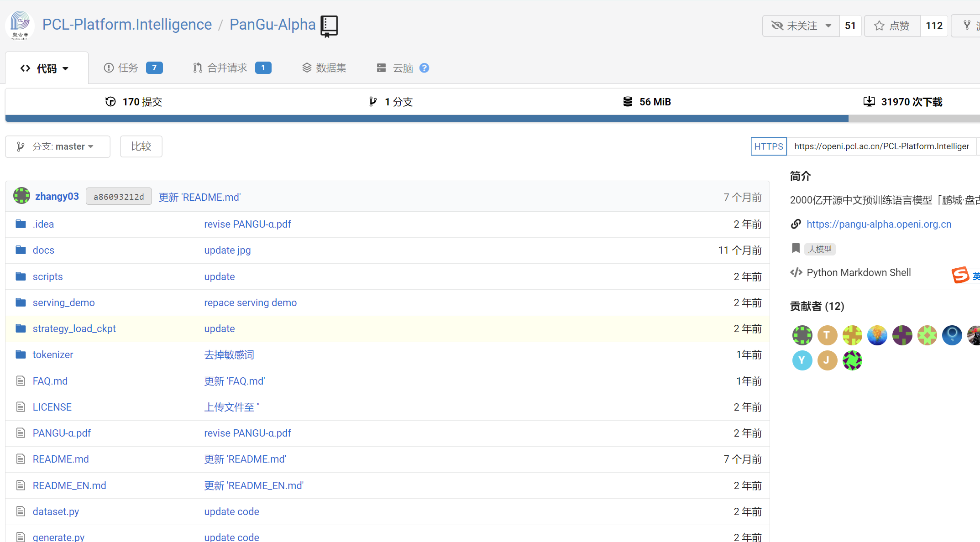Image resolution: width=980 pixels, height=542 pixels.
Task: Click the download icon by 31970 次下载
Action: point(869,101)
